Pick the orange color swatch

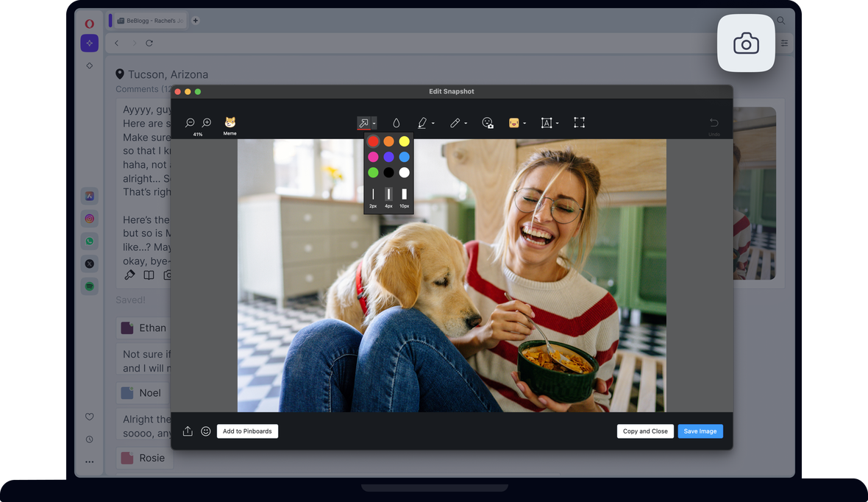click(x=388, y=141)
